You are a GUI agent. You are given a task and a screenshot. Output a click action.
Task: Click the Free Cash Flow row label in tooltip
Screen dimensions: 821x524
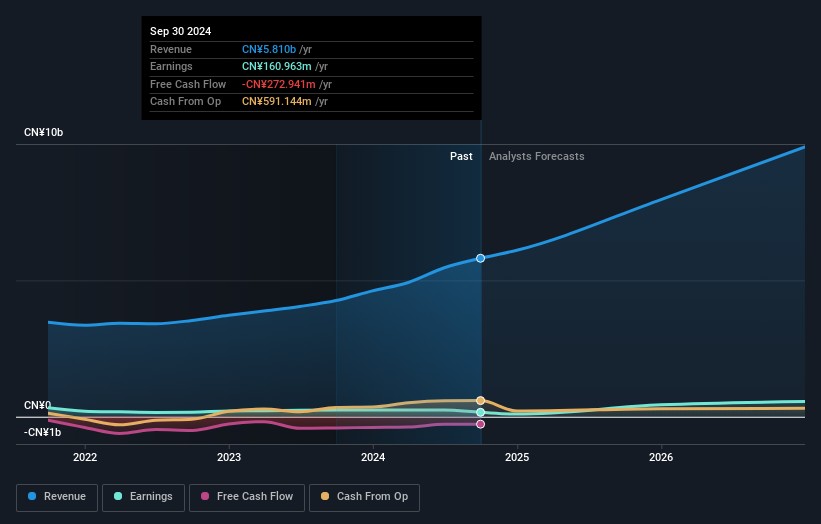click(188, 84)
